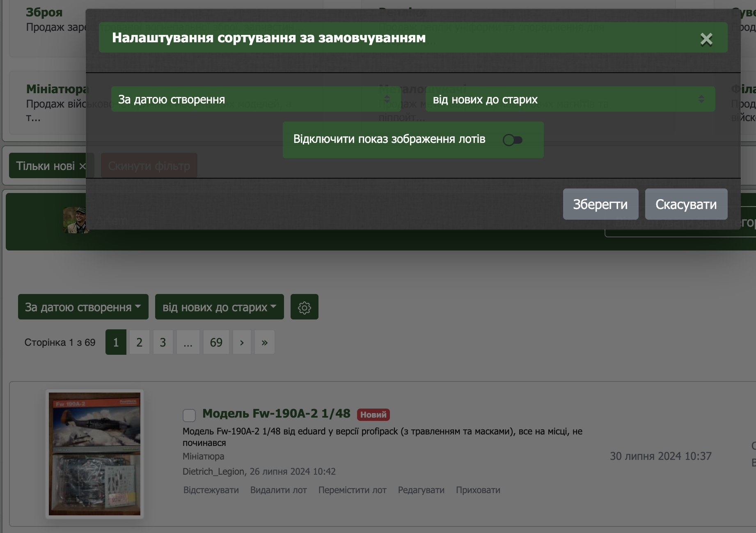Screen dimensions: 756x533
Task: Click the '30 липня 2024 10:37' date text
Action: click(x=661, y=456)
